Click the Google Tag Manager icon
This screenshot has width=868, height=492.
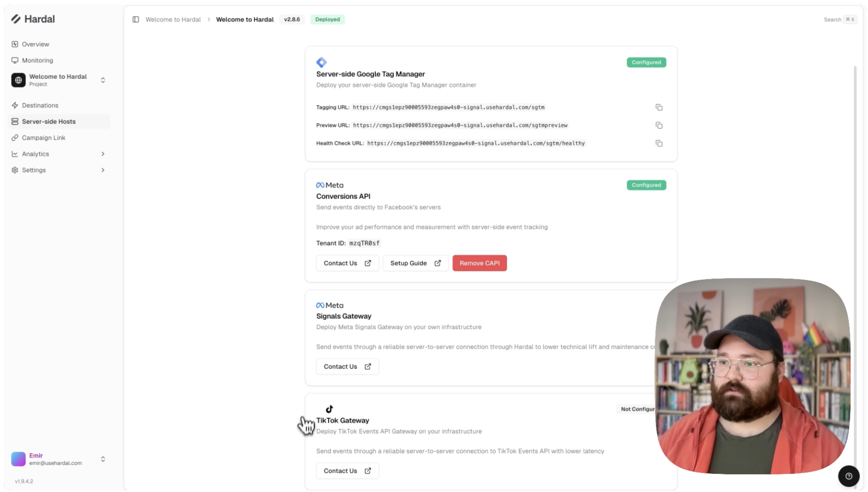tap(321, 62)
